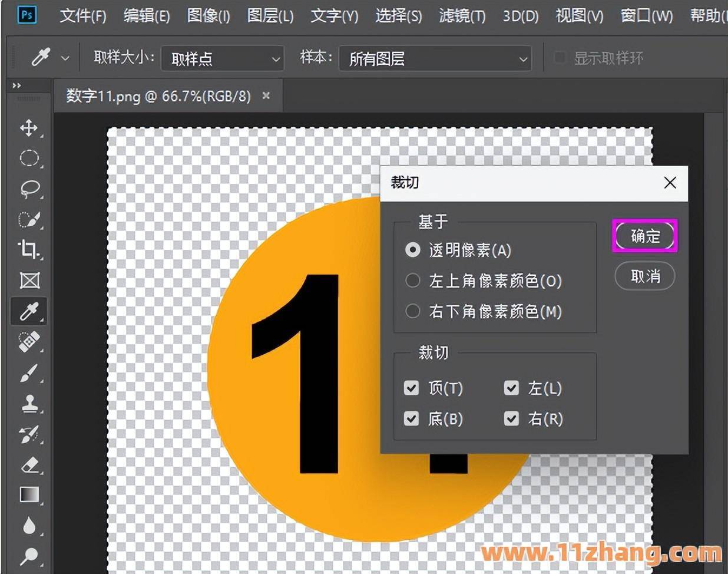Uncheck the 左(L) checkbox

(511, 388)
